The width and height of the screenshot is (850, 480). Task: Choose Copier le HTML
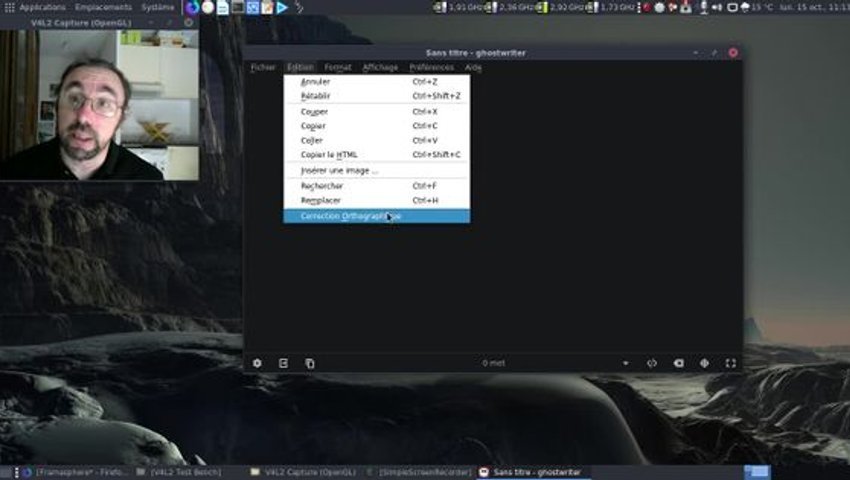pyautogui.click(x=377, y=155)
